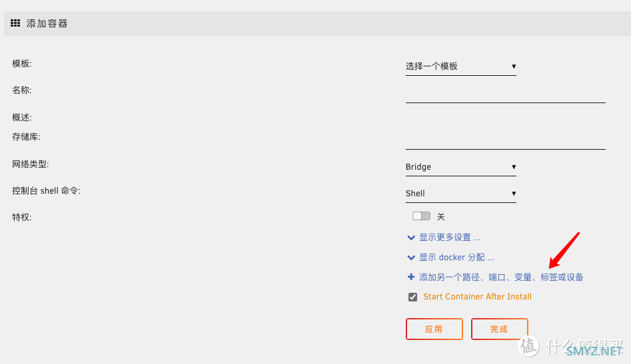Expand 显示 docker 分配 section
631x364 pixels.
click(450, 258)
